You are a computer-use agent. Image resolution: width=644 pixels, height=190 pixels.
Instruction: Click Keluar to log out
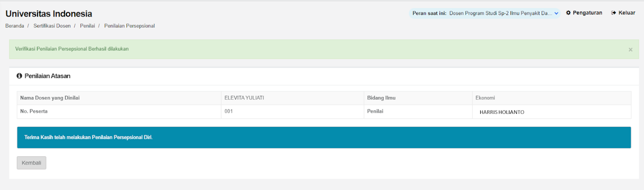pyautogui.click(x=623, y=13)
